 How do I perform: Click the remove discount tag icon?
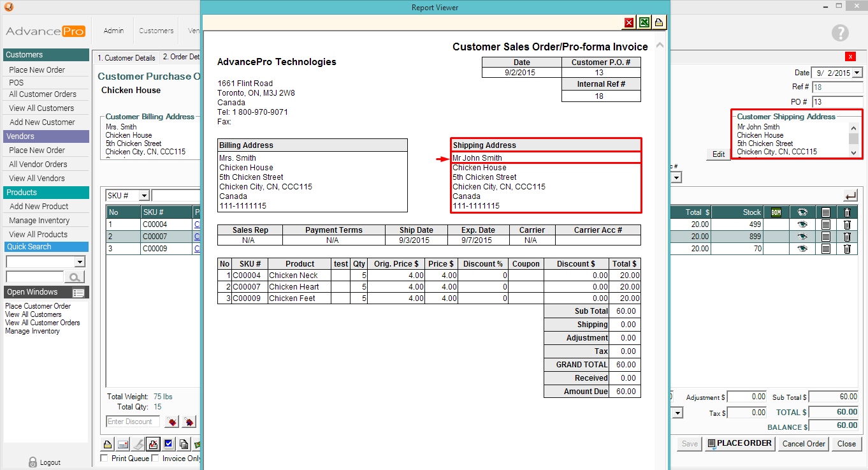tap(189, 422)
